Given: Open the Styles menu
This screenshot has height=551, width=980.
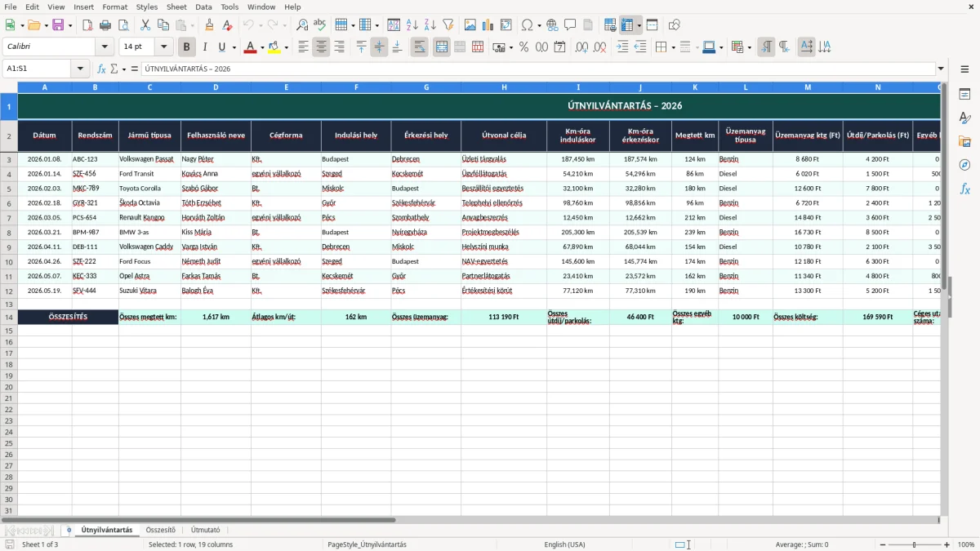Looking at the screenshot, I should pos(147,7).
